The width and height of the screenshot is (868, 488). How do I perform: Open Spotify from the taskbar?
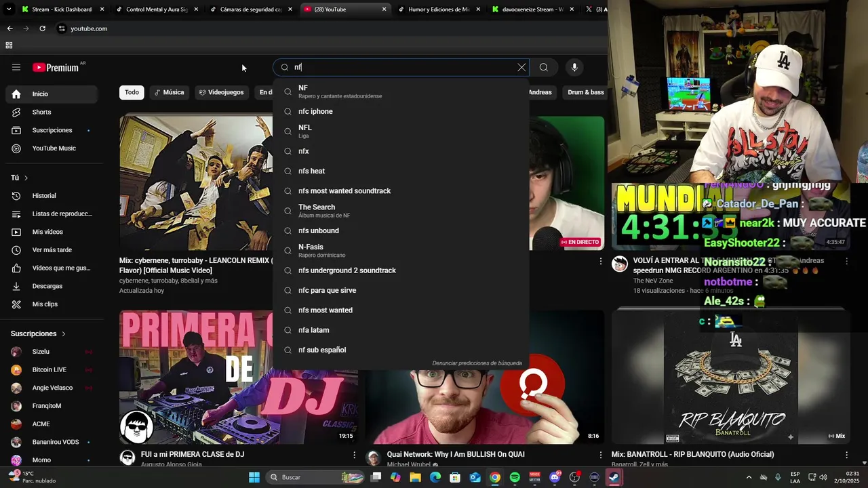pyautogui.click(x=515, y=477)
